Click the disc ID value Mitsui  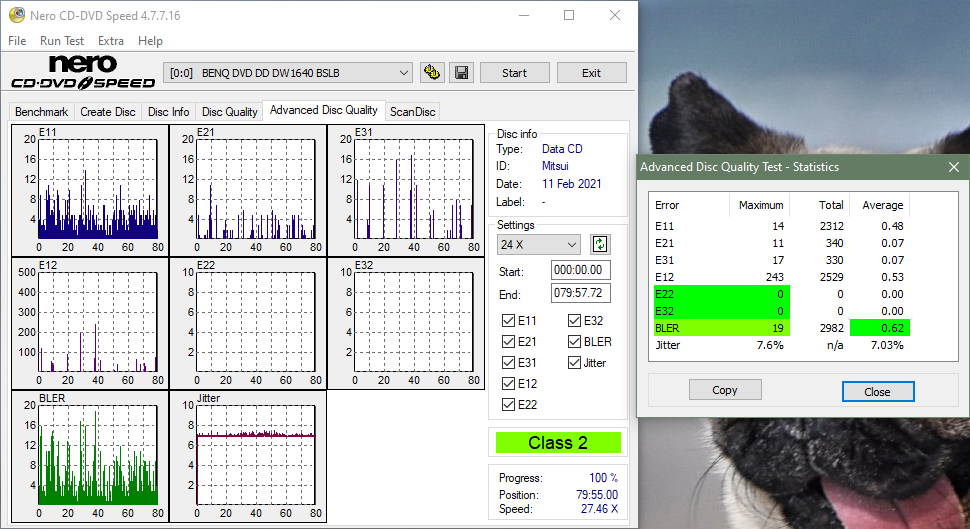click(555, 166)
